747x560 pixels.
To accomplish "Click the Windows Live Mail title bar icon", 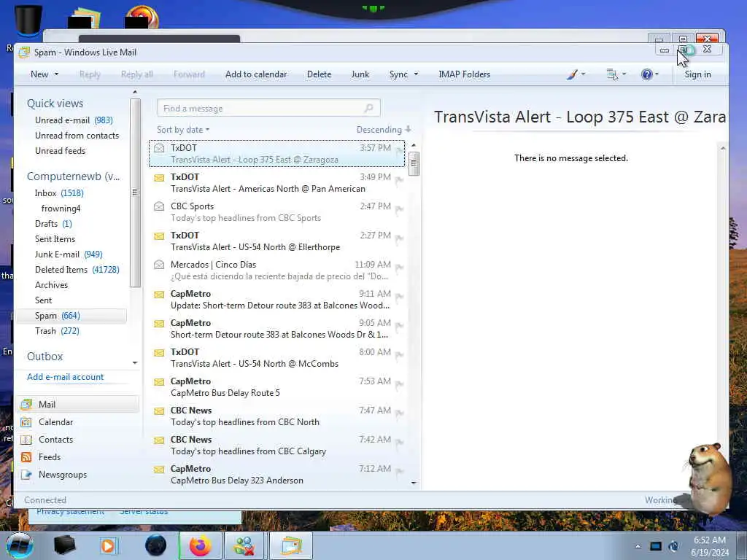I will (x=24, y=52).
